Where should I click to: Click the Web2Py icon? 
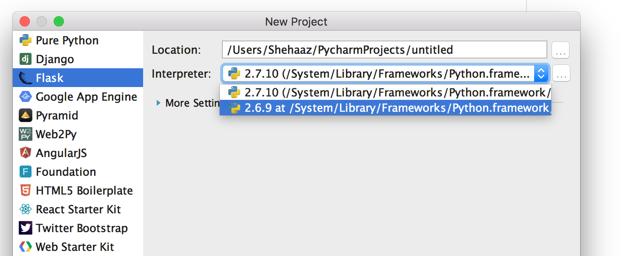pyautogui.click(x=26, y=134)
